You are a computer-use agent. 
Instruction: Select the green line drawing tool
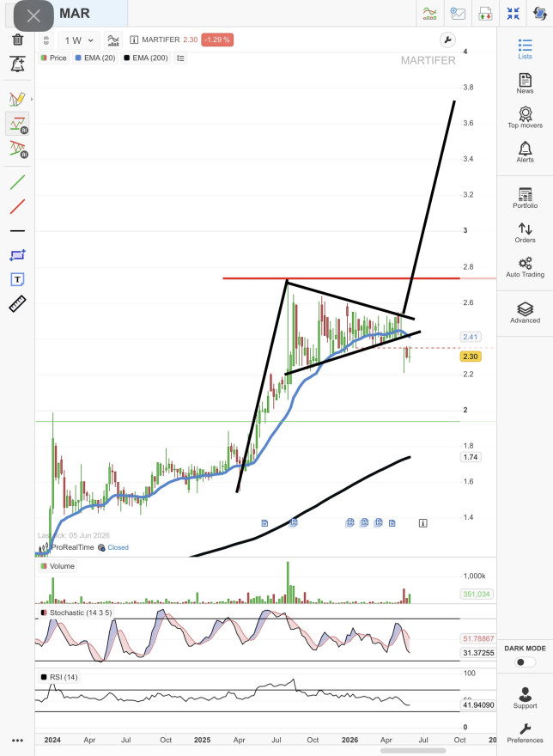18,183
